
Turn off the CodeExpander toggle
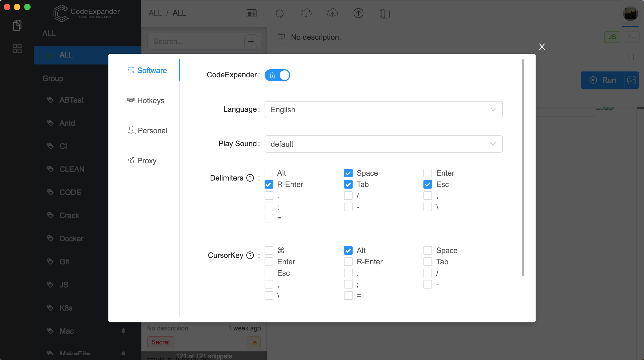coord(277,75)
